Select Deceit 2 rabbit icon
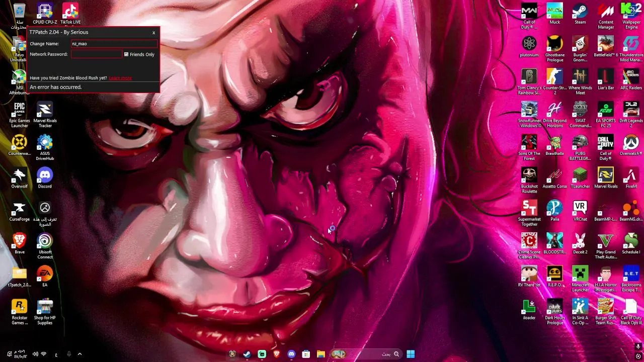The image size is (644, 362). [x=580, y=244]
